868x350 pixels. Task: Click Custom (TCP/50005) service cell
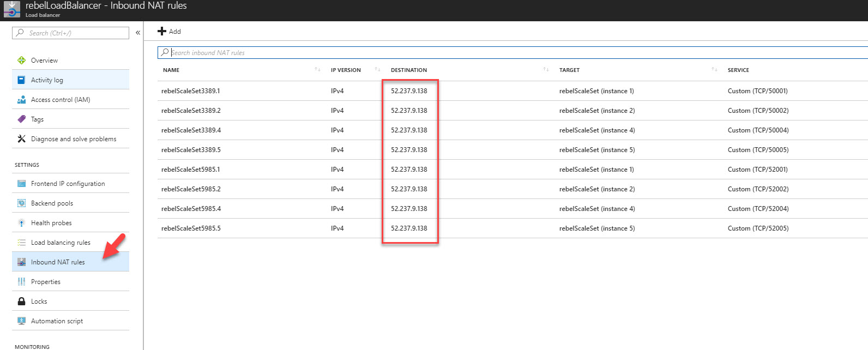click(x=758, y=150)
